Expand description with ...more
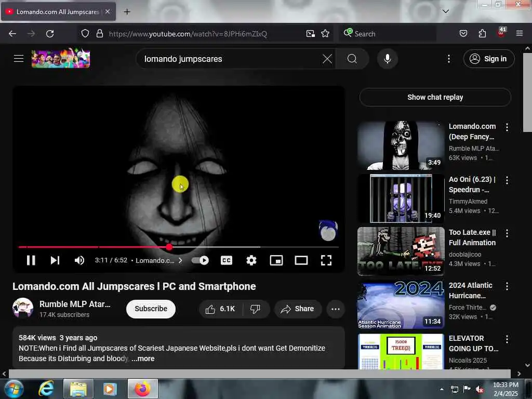The image size is (532, 399). pos(143,358)
